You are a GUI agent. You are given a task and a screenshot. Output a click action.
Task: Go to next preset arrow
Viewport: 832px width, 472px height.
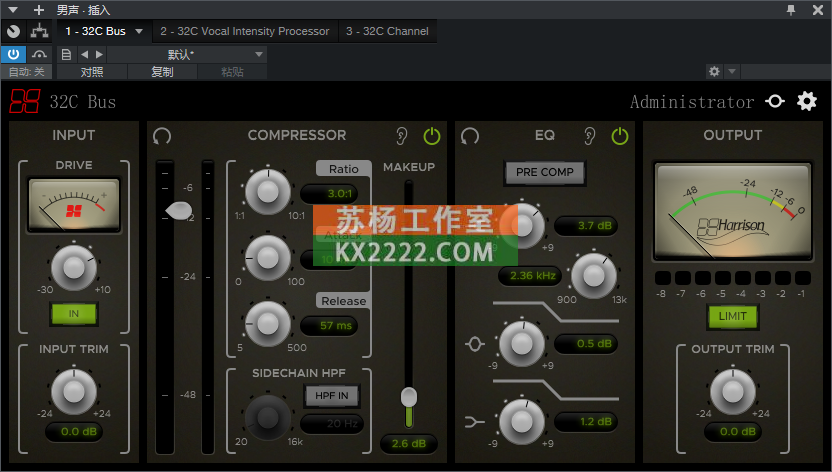[x=99, y=54]
